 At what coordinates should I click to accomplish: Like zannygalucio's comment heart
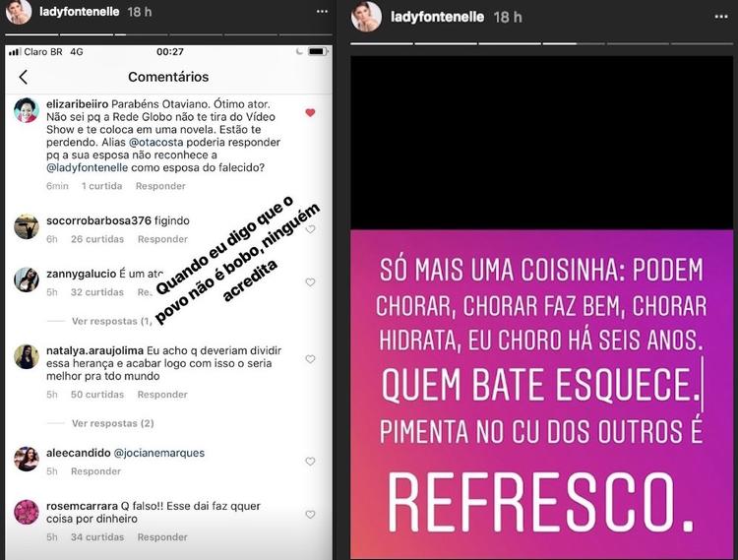(x=310, y=281)
